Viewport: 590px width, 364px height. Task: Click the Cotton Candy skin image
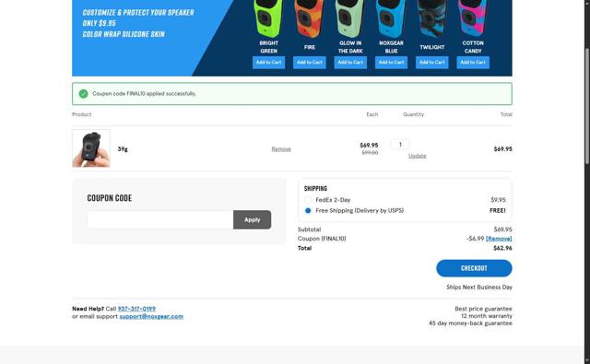click(473, 18)
